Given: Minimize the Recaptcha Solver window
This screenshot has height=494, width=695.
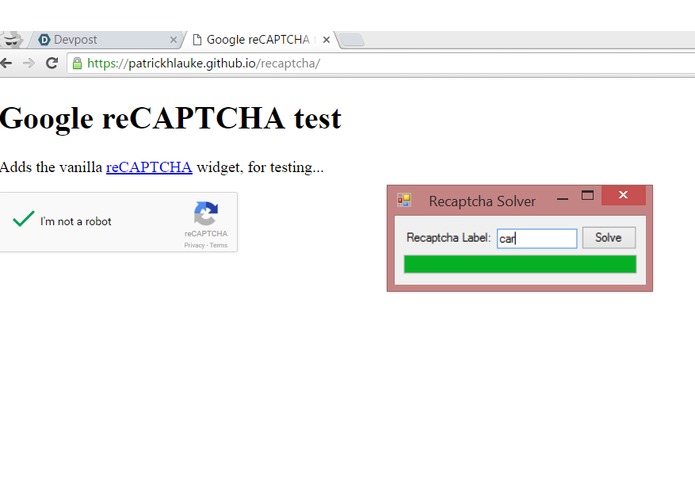Looking at the screenshot, I should 562,199.
